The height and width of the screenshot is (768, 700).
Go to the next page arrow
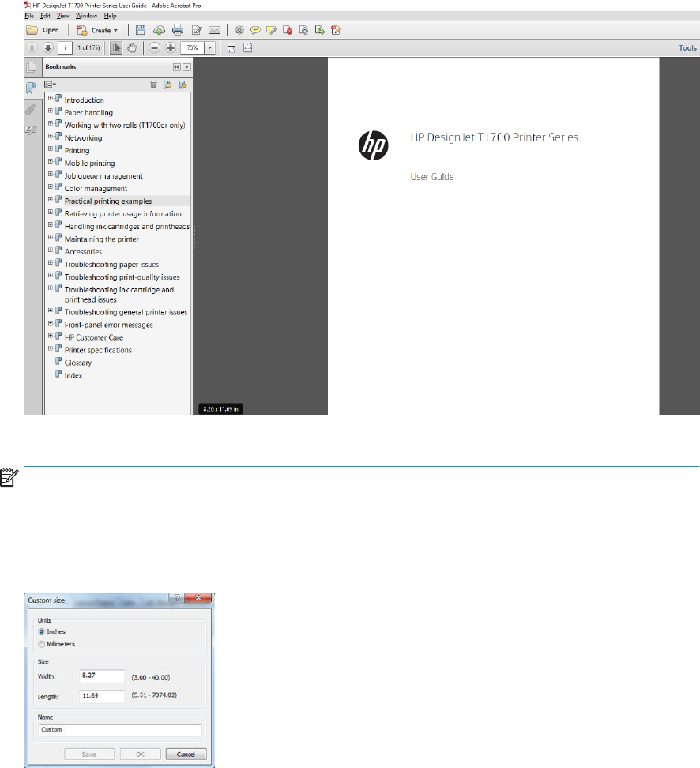pos(48,48)
